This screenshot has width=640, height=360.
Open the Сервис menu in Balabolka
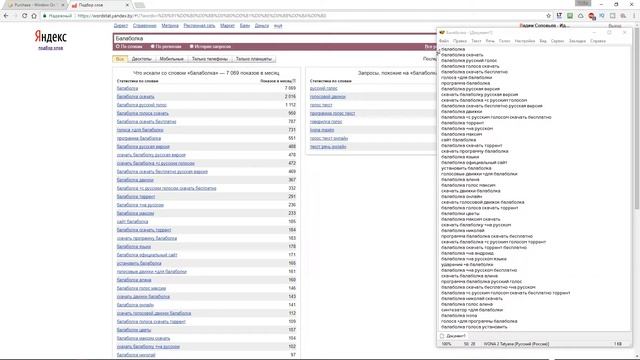(557, 41)
